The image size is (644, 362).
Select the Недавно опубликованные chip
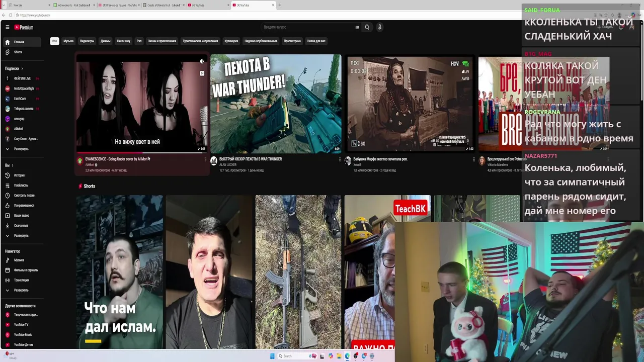tap(261, 41)
